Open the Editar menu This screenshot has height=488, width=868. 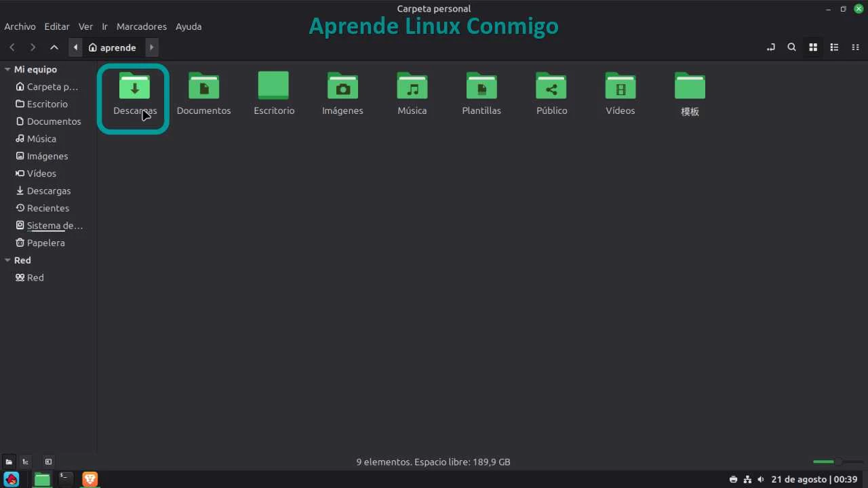click(x=57, y=26)
